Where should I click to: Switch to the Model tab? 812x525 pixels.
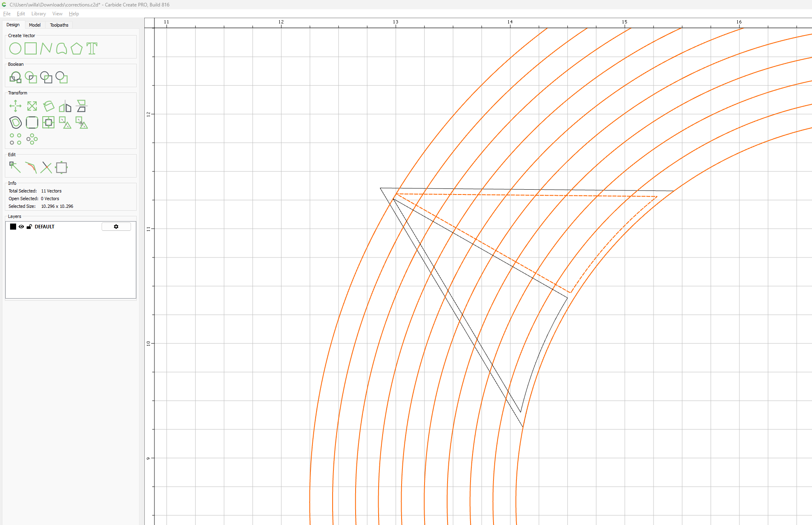coord(35,25)
